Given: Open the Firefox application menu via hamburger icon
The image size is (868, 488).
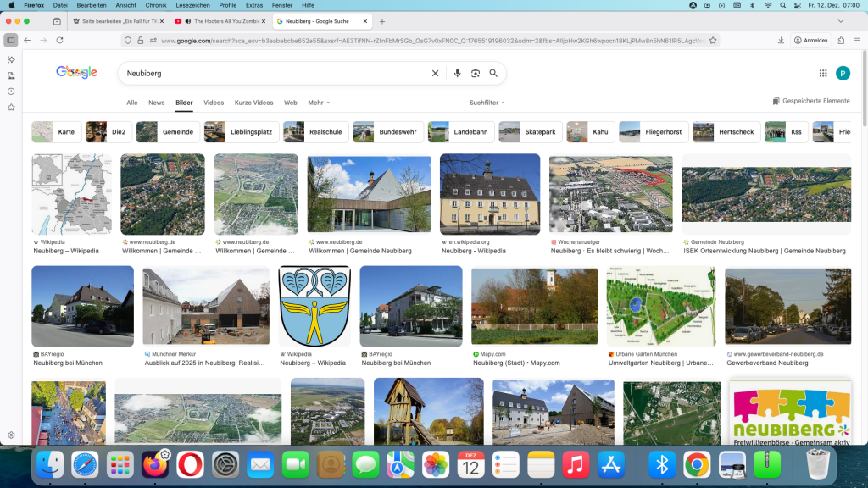Looking at the screenshot, I should point(857,41).
